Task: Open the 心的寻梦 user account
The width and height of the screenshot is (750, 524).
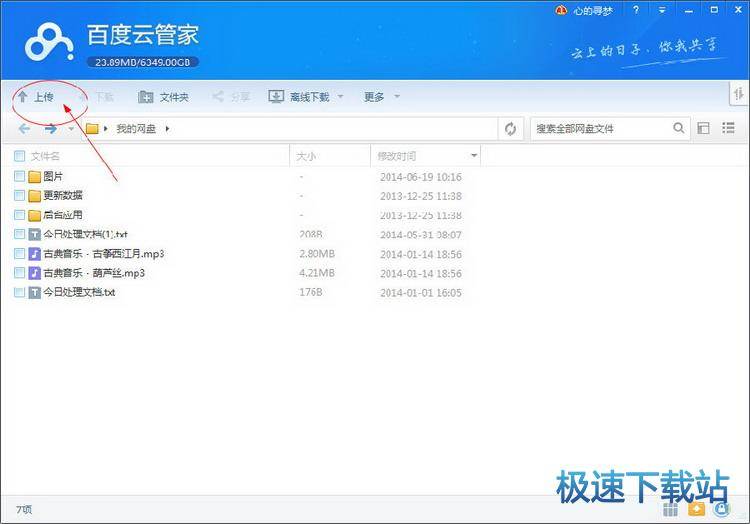Action: [593, 11]
